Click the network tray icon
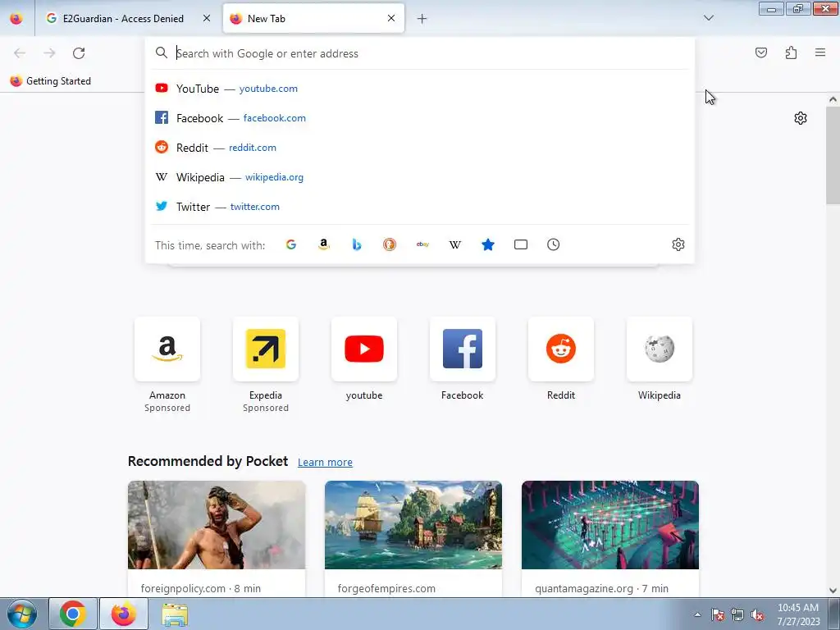Image resolution: width=840 pixels, height=630 pixels. pyautogui.click(x=737, y=614)
